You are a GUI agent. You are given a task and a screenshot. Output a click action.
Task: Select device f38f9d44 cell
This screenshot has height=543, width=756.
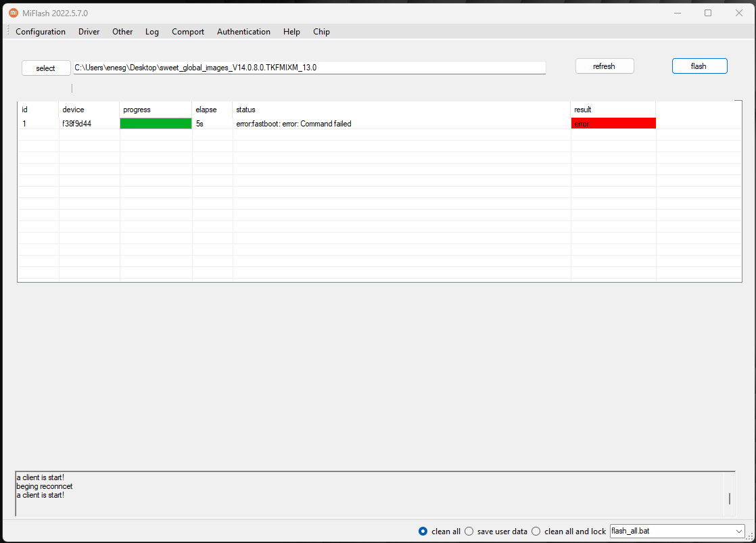(x=89, y=124)
